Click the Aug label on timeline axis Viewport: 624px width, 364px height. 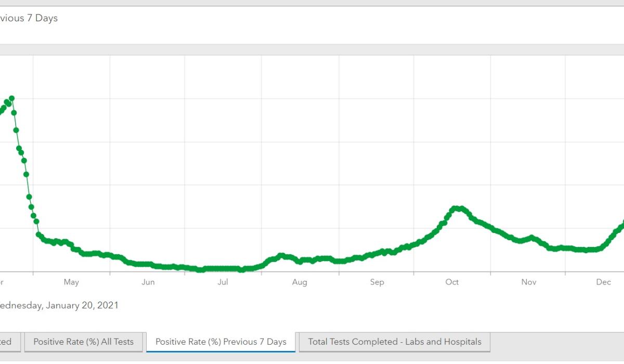tap(300, 282)
